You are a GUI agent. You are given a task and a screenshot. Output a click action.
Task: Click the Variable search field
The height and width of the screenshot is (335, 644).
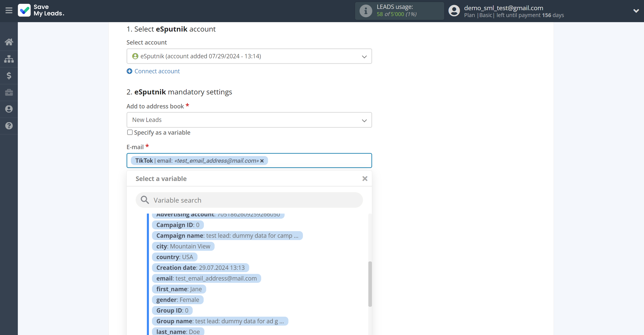tap(249, 200)
